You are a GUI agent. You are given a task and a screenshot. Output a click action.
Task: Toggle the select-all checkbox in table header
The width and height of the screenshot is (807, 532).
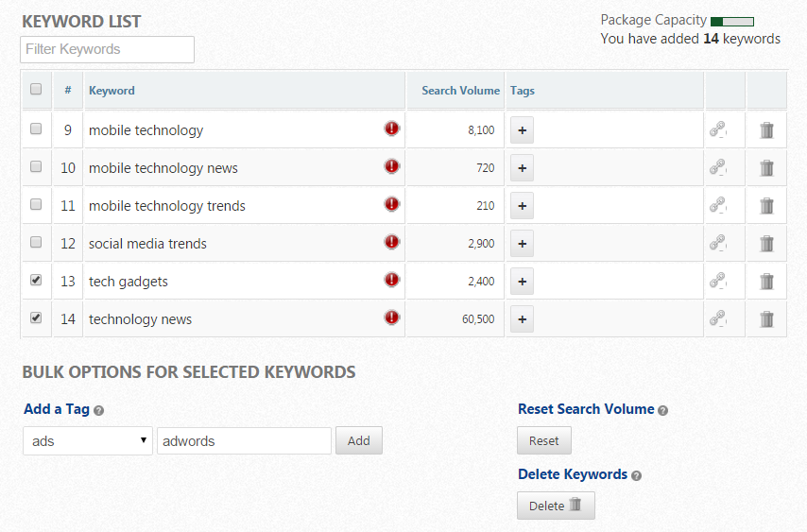(x=36, y=90)
